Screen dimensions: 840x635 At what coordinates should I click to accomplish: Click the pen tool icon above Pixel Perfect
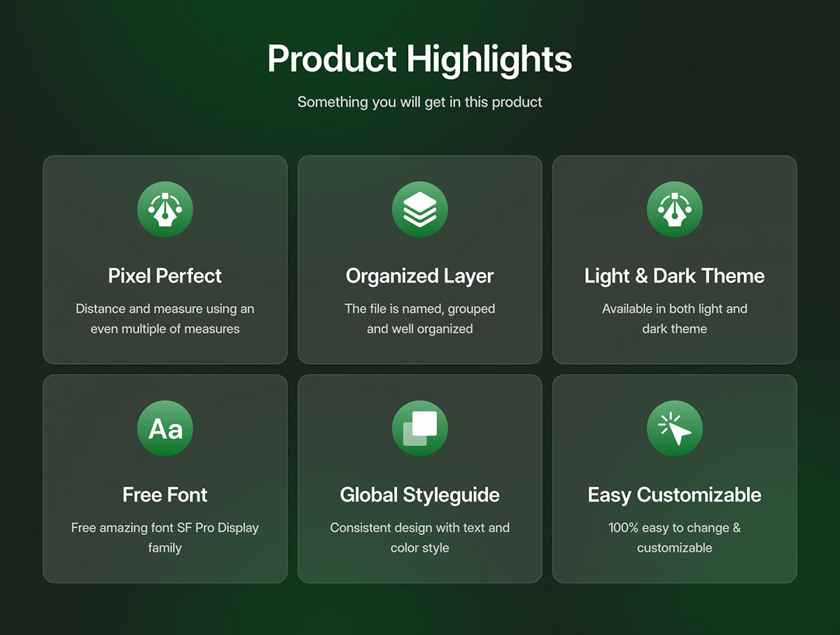click(x=165, y=209)
